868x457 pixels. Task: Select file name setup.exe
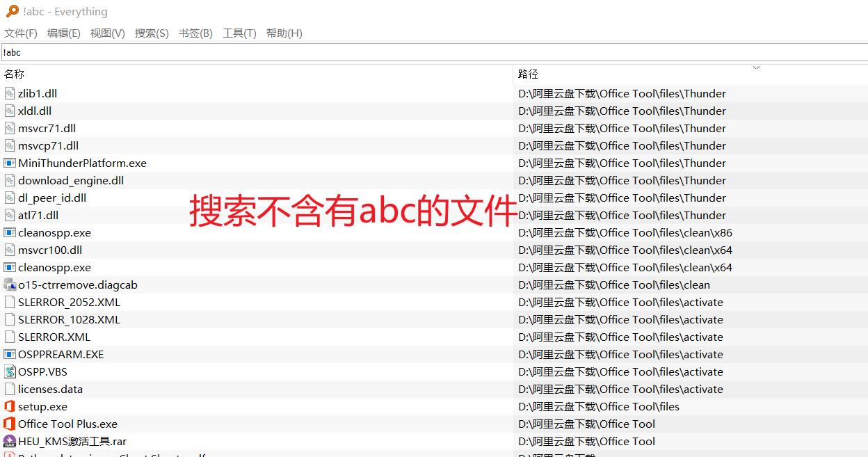coord(42,406)
